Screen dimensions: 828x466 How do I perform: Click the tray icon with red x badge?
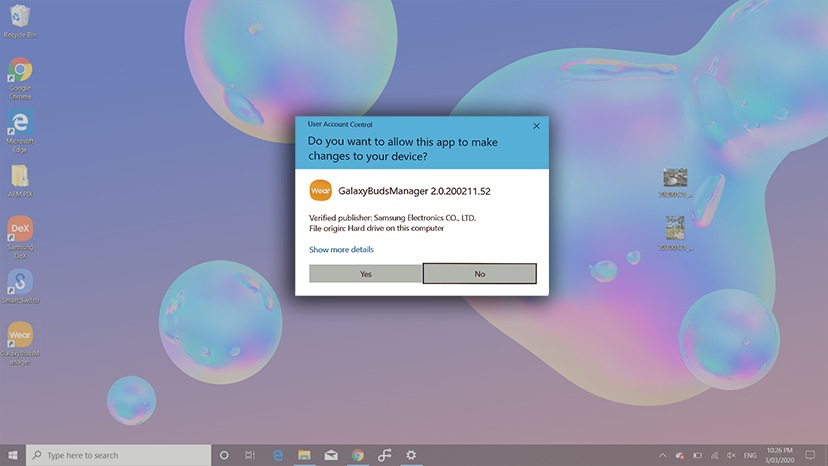[680, 455]
